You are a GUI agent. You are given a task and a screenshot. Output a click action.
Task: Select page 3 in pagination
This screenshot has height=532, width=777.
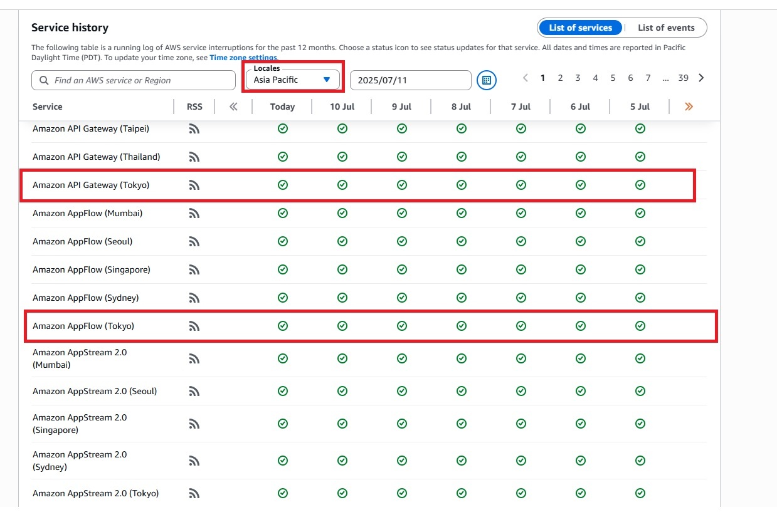click(578, 78)
